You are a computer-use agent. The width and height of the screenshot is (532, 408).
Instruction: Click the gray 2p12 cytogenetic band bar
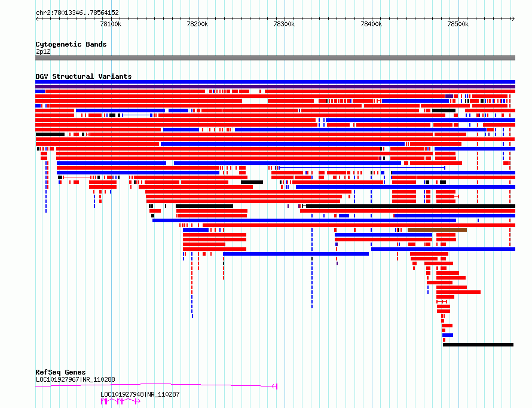coord(275,58)
